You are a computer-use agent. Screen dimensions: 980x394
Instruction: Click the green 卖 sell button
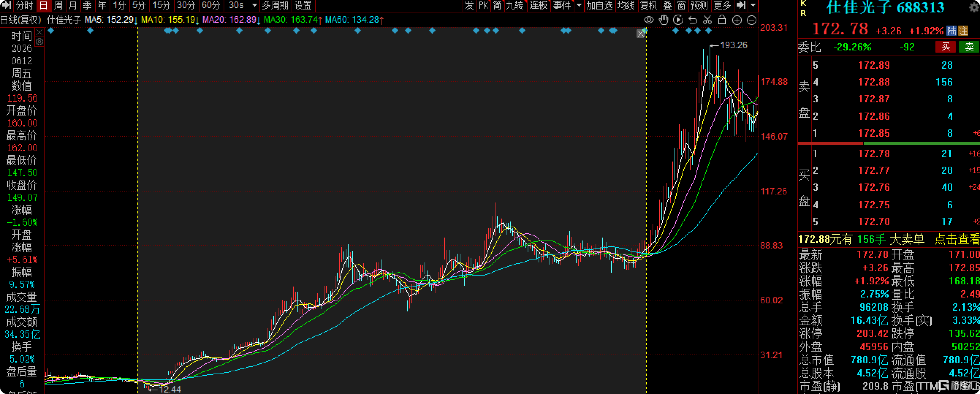(x=969, y=47)
